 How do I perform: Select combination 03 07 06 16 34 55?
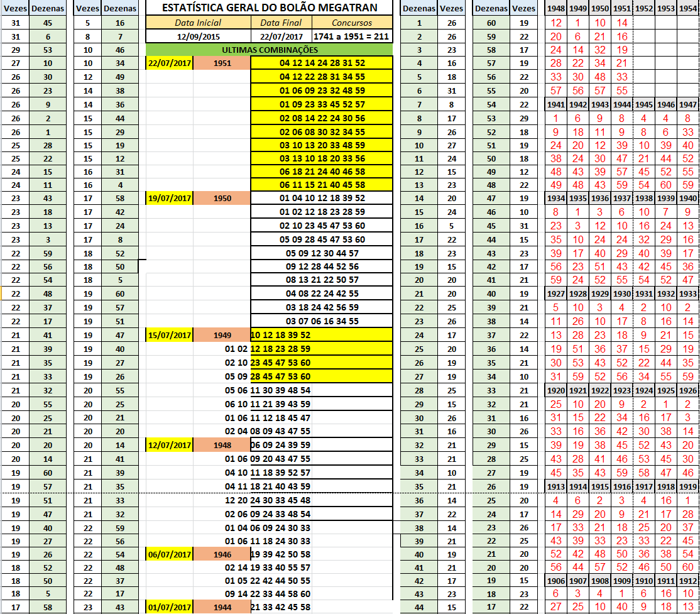click(x=322, y=322)
